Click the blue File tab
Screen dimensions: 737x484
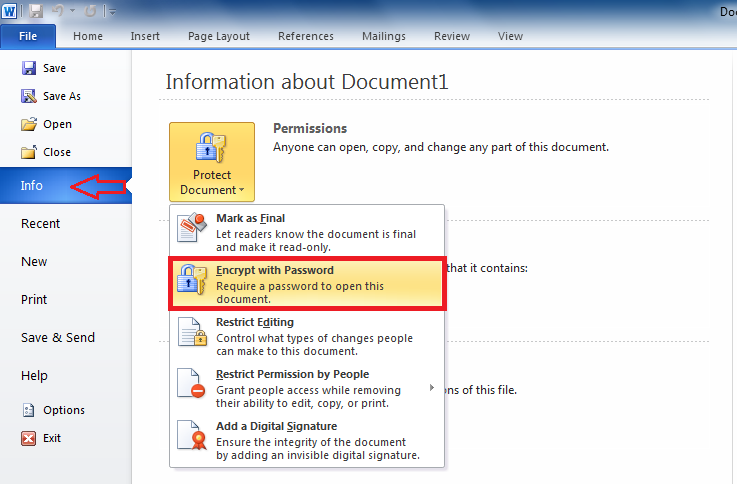[x=28, y=36]
